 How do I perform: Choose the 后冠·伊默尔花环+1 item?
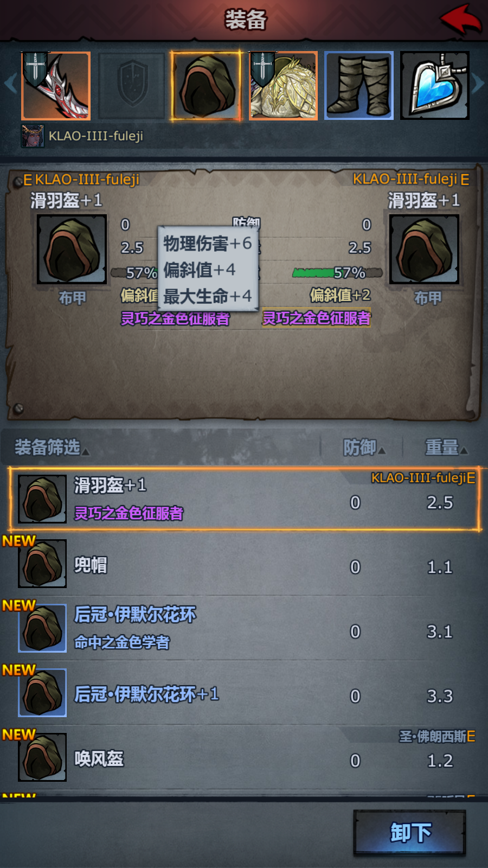pos(244,693)
